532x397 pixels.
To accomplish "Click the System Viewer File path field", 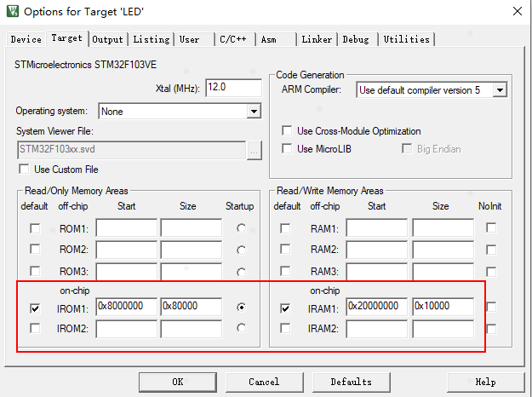I will (131, 150).
